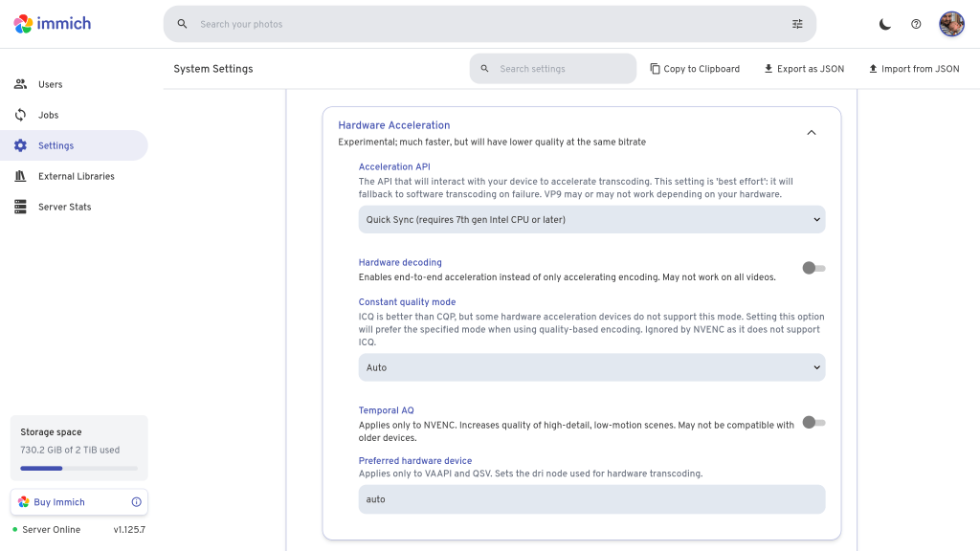Turn on the Temporal AQ switch

[813, 422]
